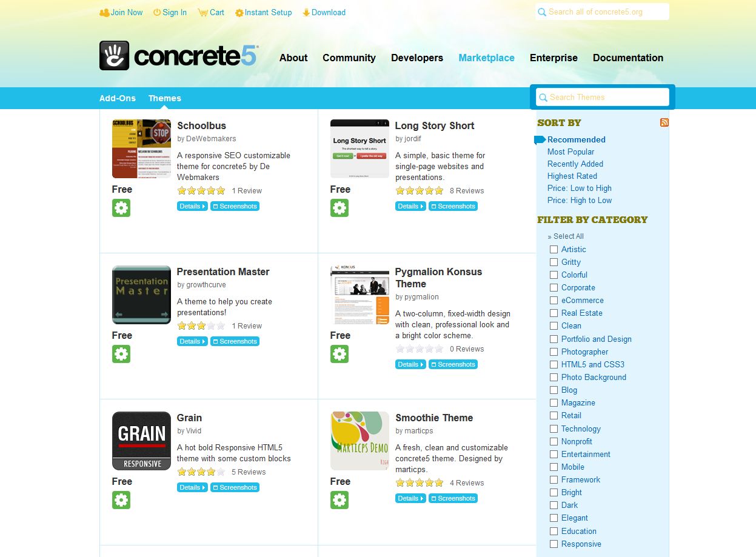The width and height of the screenshot is (756, 557).
Task: Toggle the Corporate category checkbox
Action: point(554,288)
